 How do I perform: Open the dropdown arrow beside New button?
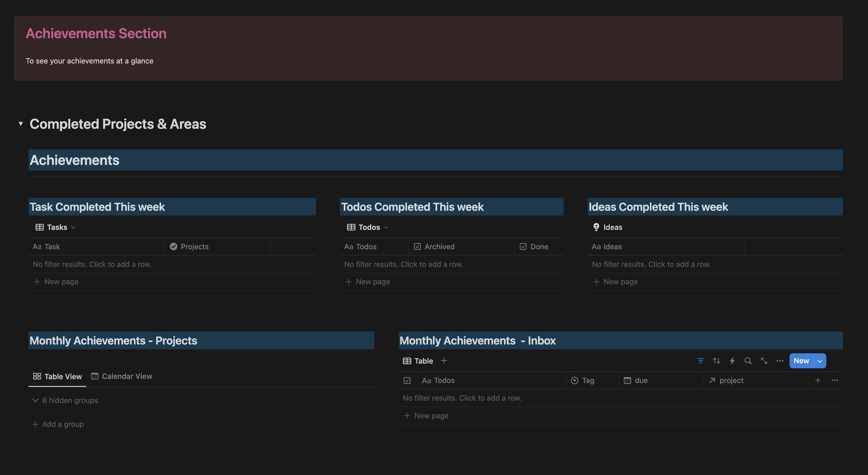(820, 361)
